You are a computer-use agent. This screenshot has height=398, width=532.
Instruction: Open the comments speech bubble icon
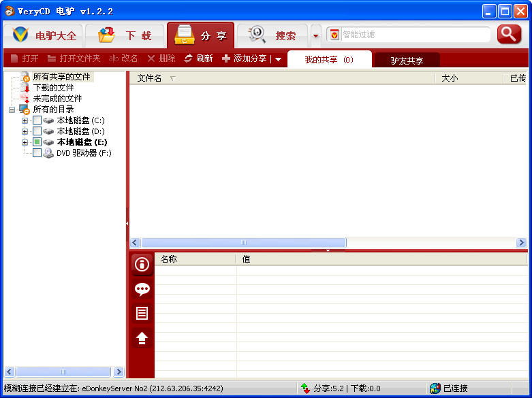142,289
